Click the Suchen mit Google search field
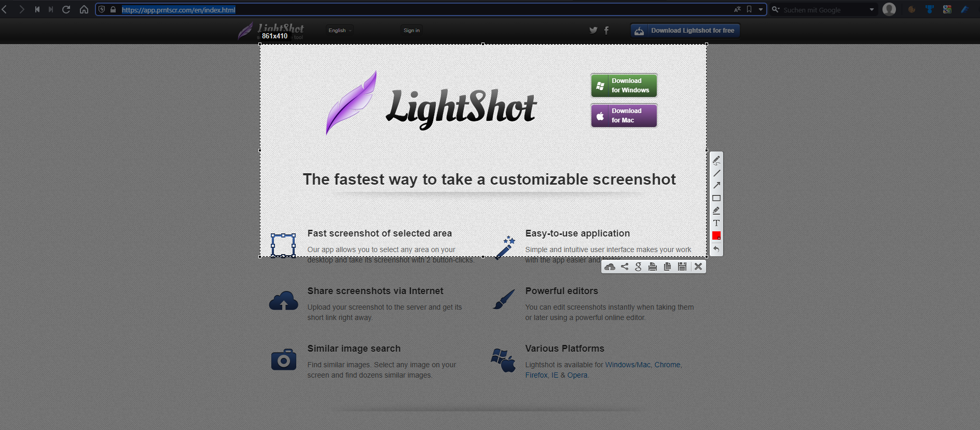 click(824, 10)
